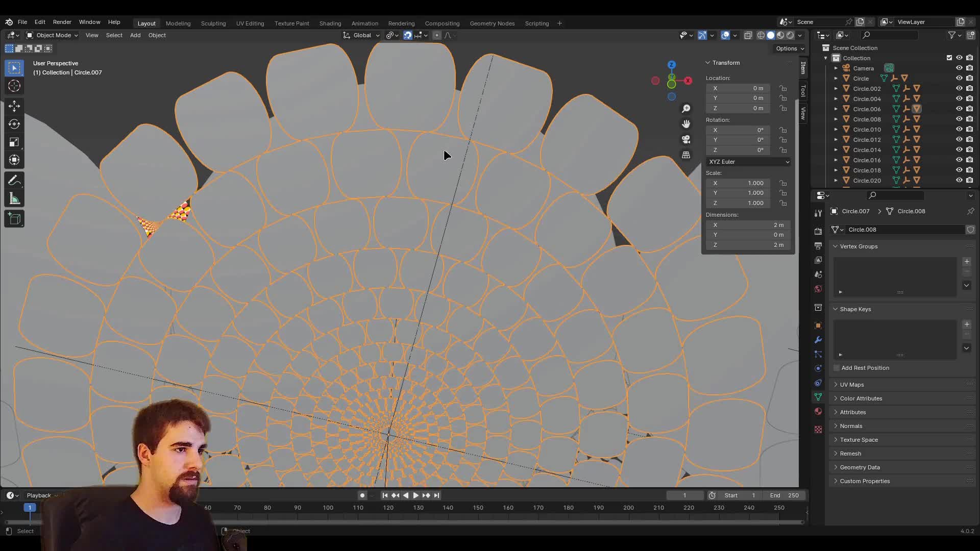Open the Add menu in viewport header

tap(135, 35)
